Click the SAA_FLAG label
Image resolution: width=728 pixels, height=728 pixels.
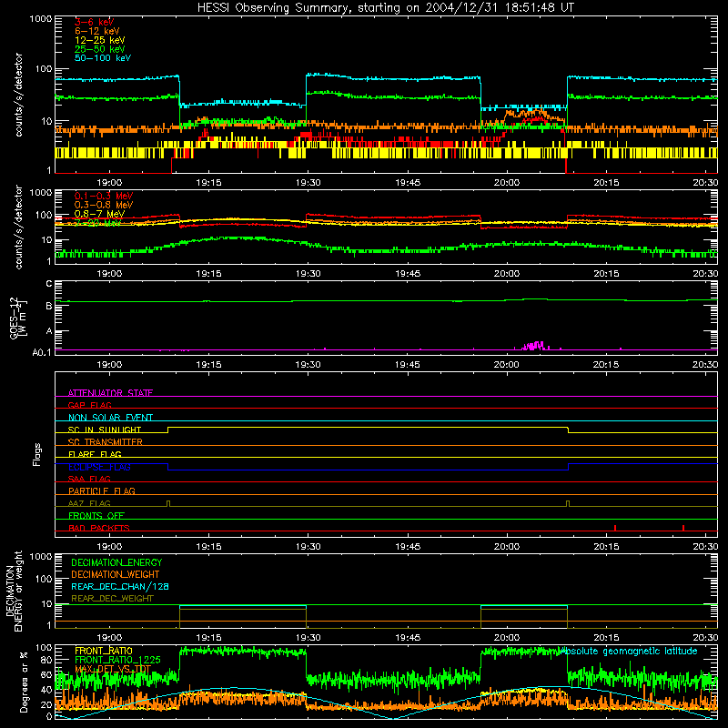[x=89, y=479]
